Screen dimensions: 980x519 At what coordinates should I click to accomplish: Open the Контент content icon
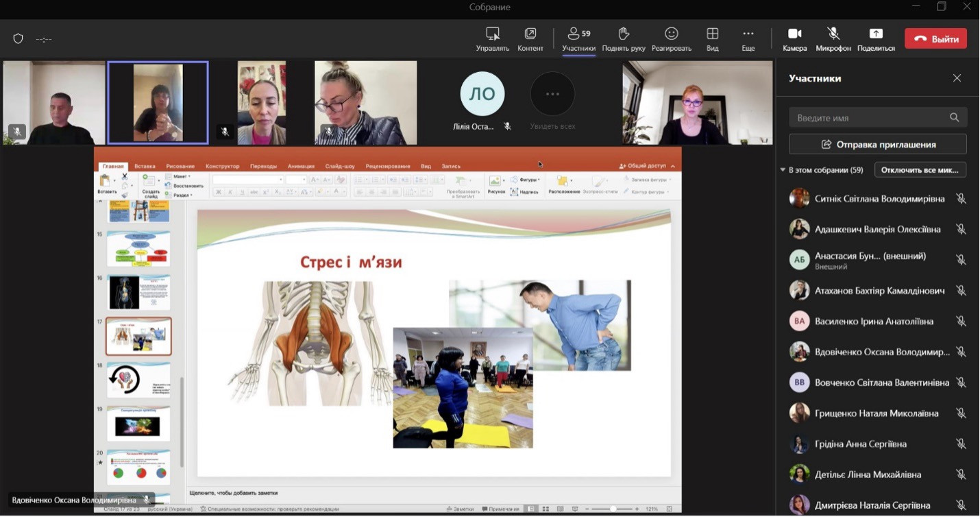(x=530, y=34)
